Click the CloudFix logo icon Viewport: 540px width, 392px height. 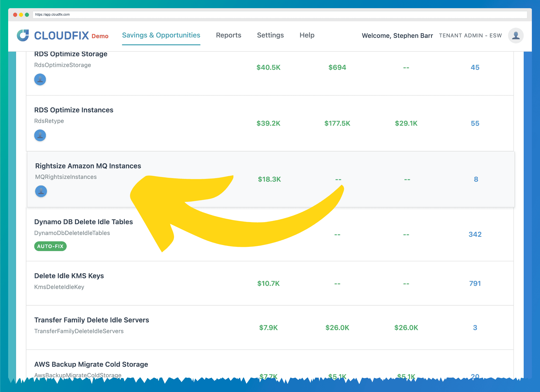(x=23, y=35)
